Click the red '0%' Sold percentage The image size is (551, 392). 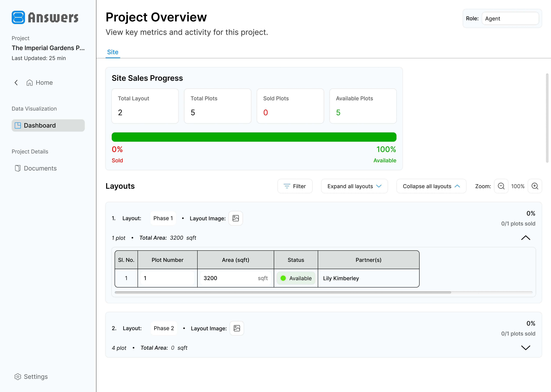117,149
